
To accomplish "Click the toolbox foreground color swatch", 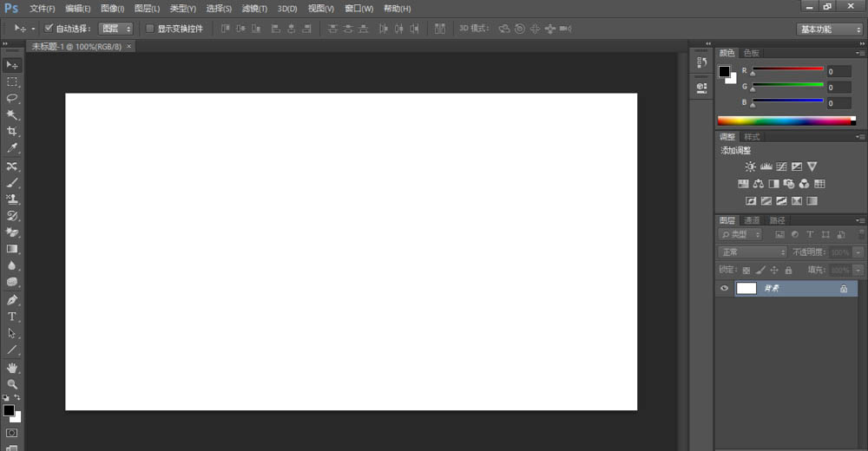I will 9,410.
